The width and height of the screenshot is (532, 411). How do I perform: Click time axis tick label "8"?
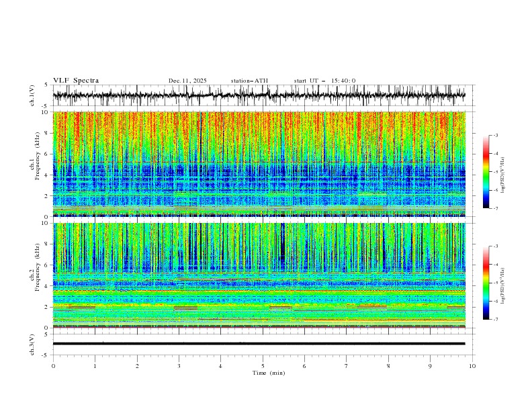coord(388,366)
